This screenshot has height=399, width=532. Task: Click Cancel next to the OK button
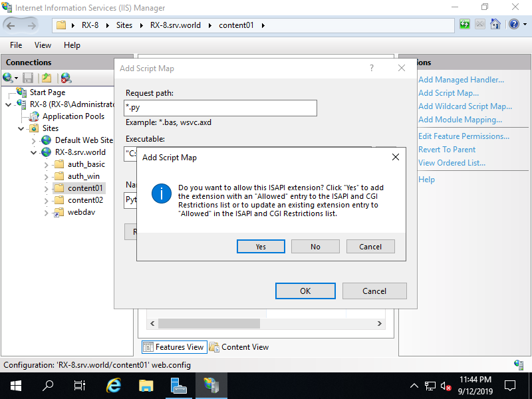pyautogui.click(x=374, y=291)
